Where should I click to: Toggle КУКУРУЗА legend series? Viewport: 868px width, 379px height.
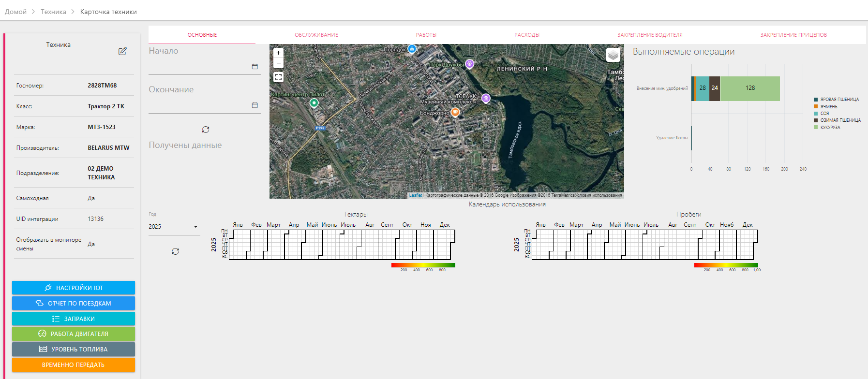[830, 128]
